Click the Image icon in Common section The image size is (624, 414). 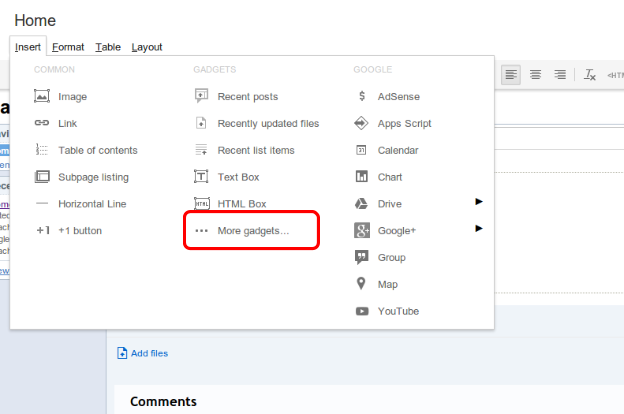tap(42, 97)
